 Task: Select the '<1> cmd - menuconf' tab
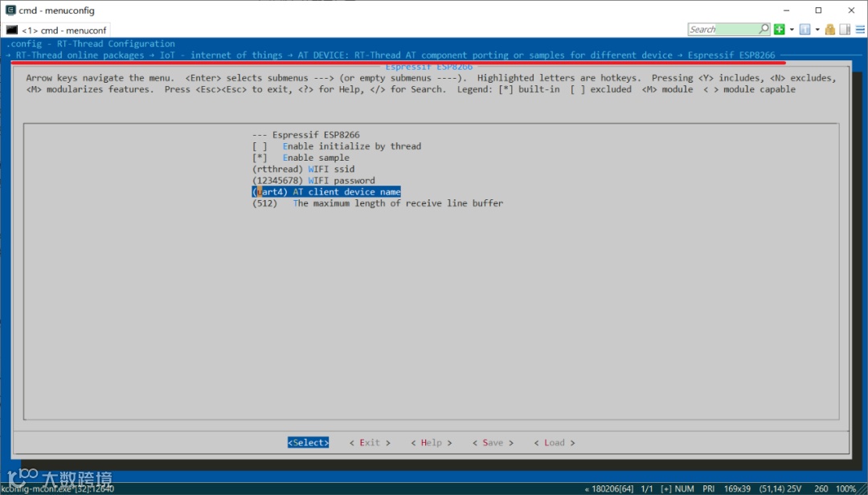pos(56,30)
